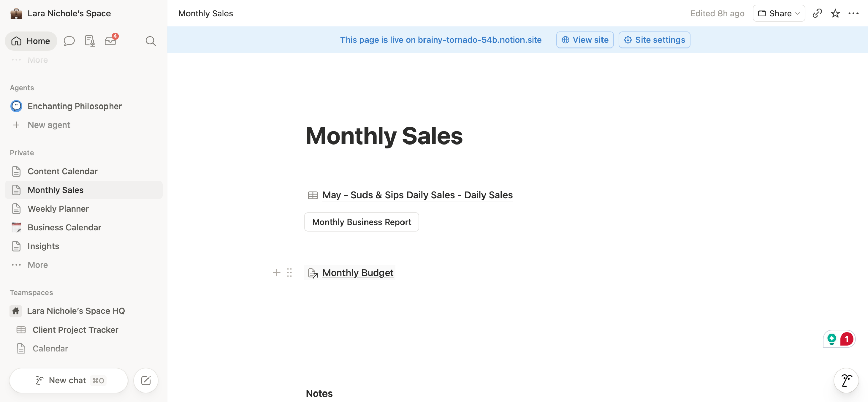The width and height of the screenshot is (868, 402).
Task: Open Site settings
Action: pyautogui.click(x=654, y=40)
